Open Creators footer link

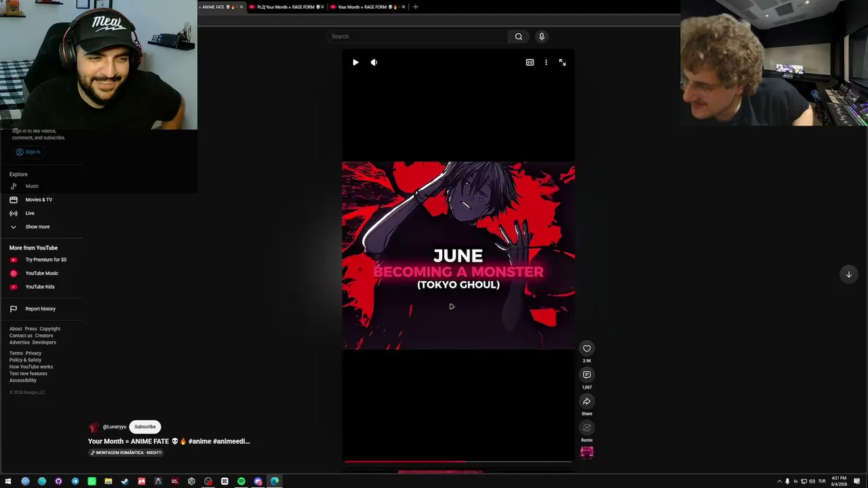(x=44, y=335)
